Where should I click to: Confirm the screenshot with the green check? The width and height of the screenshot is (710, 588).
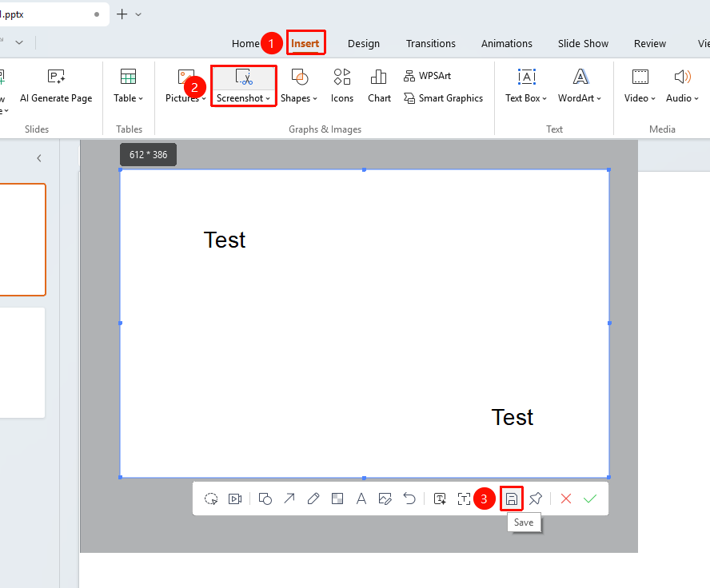(589, 499)
